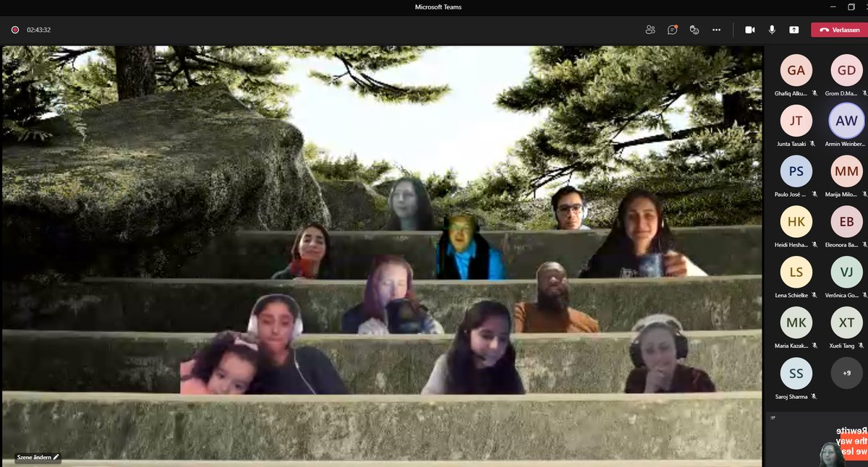
Task: Select the reactions icon in the toolbar
Action: click(694, 30)
